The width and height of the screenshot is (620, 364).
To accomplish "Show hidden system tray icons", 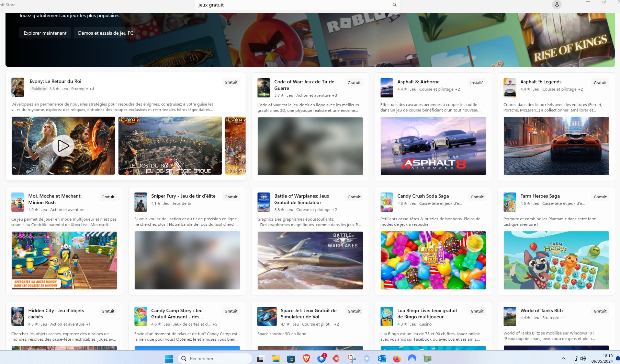I will (x=563, y=359).
